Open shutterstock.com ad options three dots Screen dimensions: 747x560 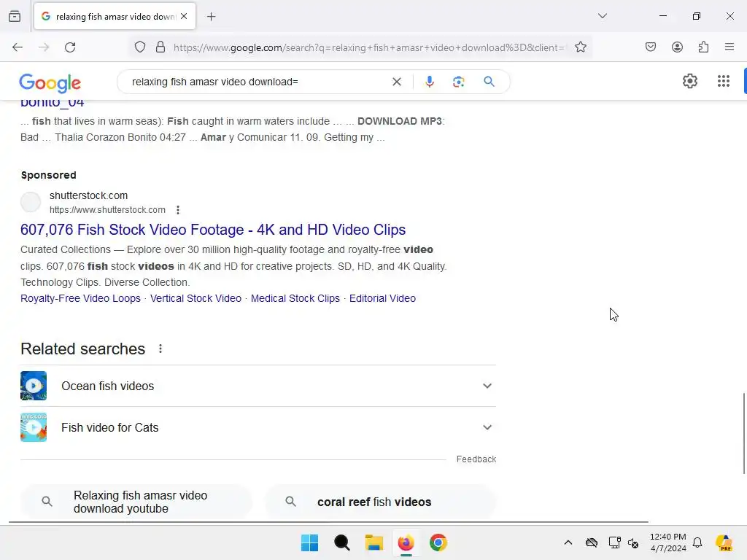(178, 210)
